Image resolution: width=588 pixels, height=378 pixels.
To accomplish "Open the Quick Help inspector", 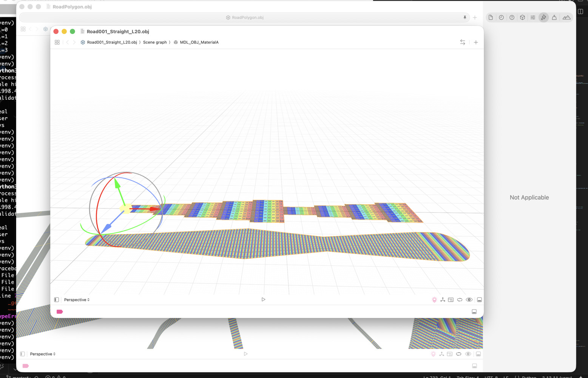I will tap(512, 17).
